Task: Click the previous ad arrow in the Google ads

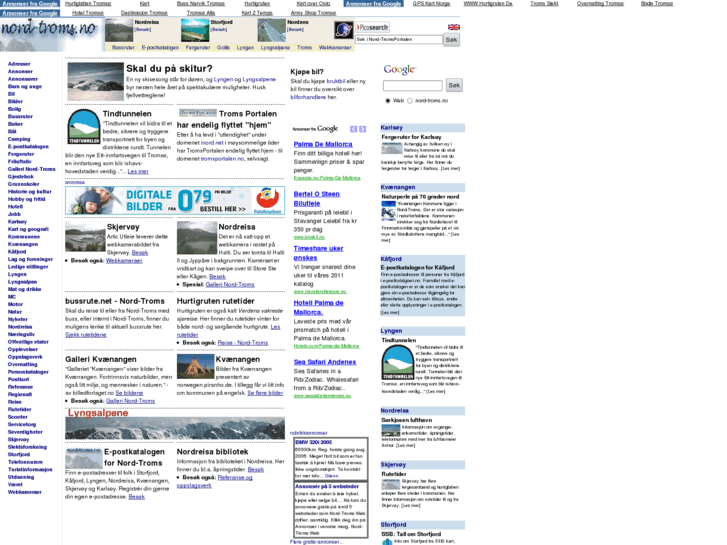Action: (354, 129)
